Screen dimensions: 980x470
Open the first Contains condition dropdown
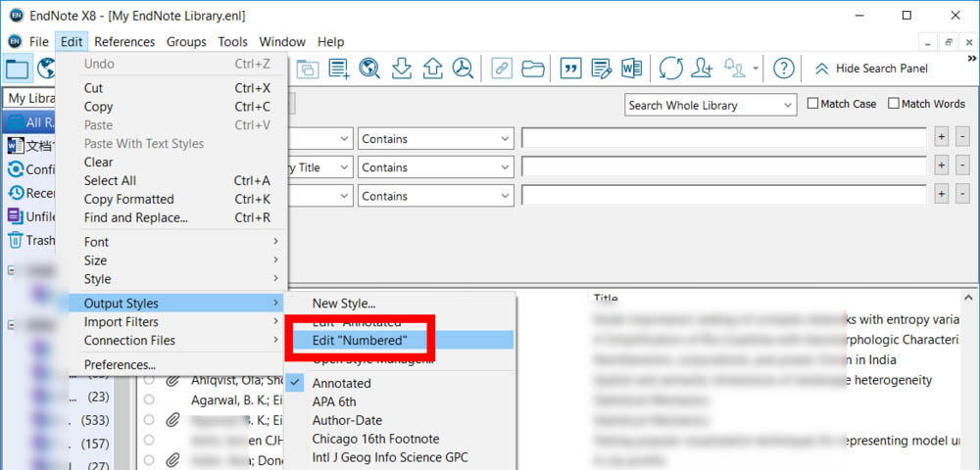[x=436, y=139]
